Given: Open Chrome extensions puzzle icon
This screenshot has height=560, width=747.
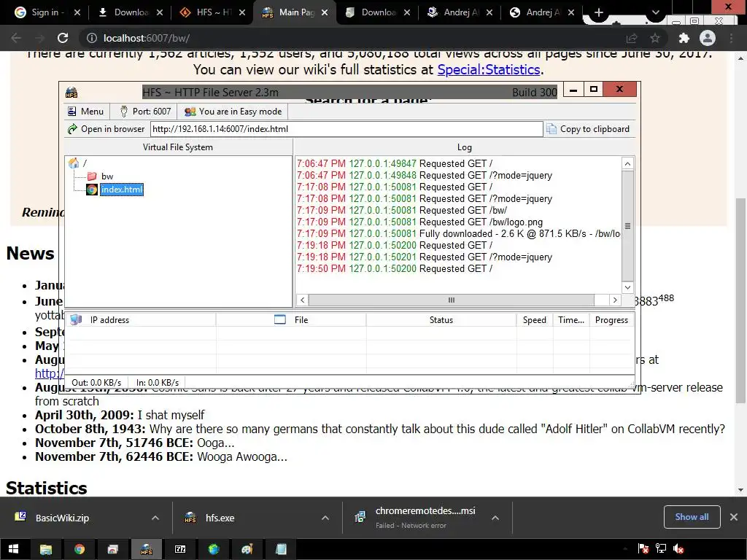Looking at the screenshot, I should click(x=684, y=38).
